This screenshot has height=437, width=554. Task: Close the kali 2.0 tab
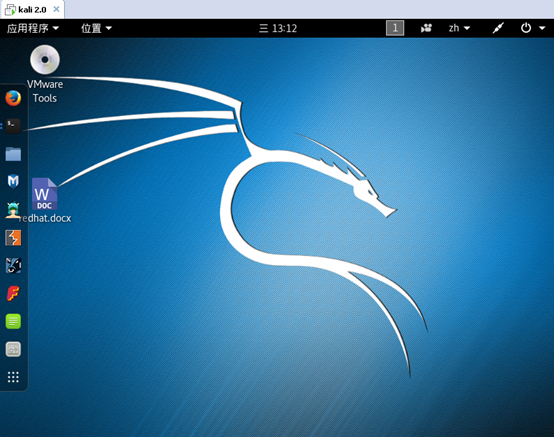coord(56,9)
